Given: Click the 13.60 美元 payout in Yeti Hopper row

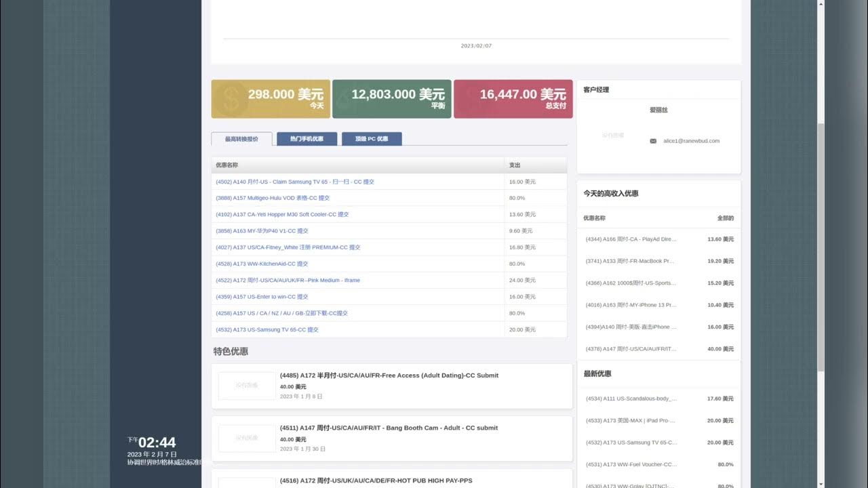Looking at the screenshot, I should coord(522,214).
